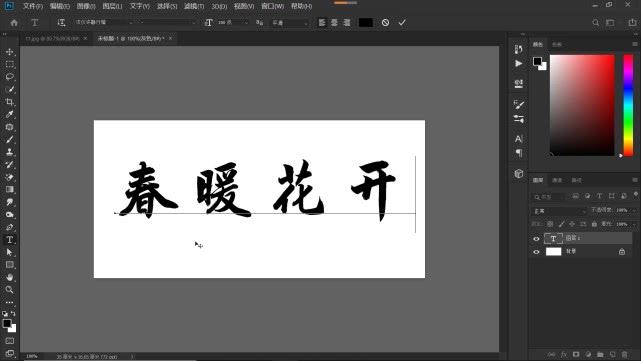Screen dimensions: 641x361
Task: Reset default colors in toolbox
Action: pos(5,314)
